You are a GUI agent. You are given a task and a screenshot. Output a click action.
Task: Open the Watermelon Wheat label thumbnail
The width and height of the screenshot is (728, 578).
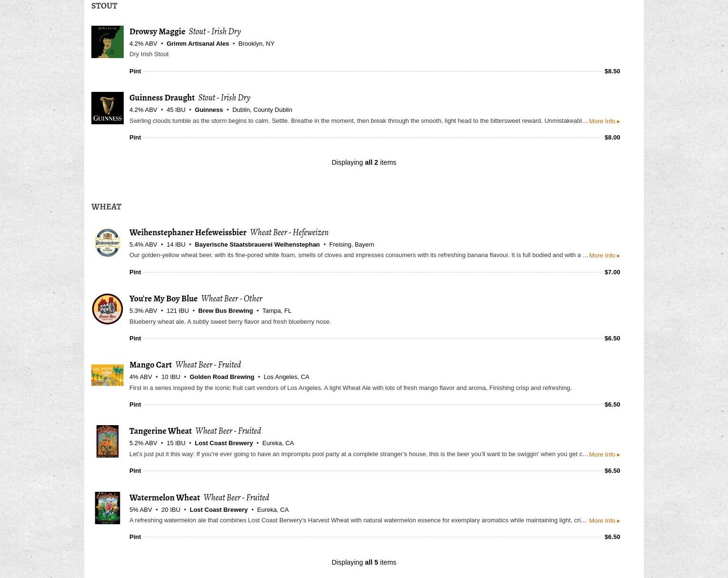[107, 508]
